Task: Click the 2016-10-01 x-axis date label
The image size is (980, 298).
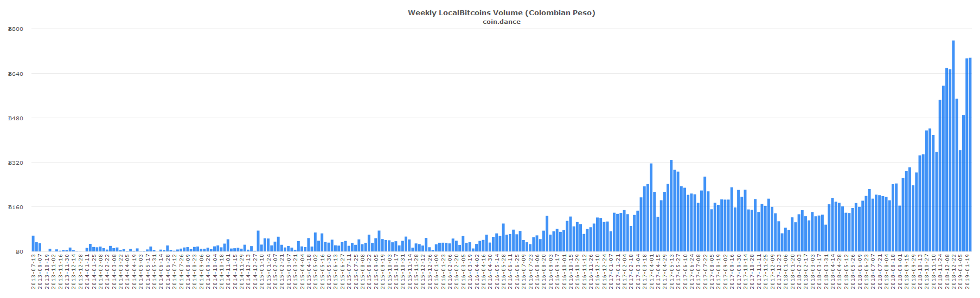Action: (564, 271)
